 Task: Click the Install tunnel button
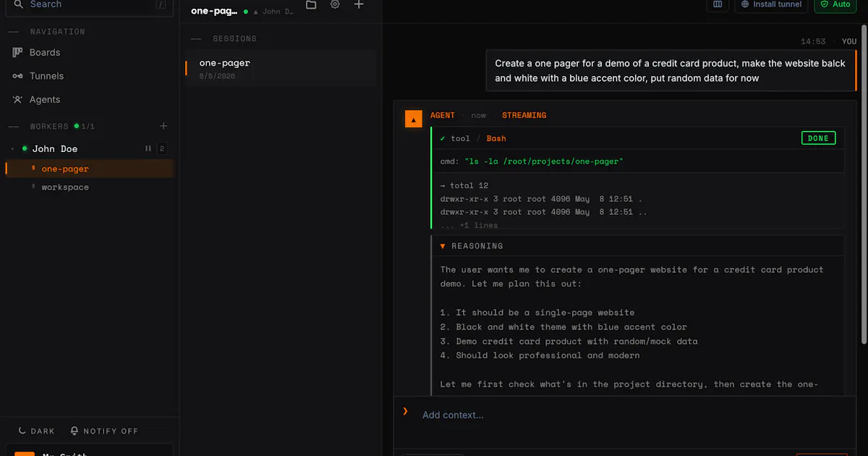pyautogui.click(x=771, y=4)
